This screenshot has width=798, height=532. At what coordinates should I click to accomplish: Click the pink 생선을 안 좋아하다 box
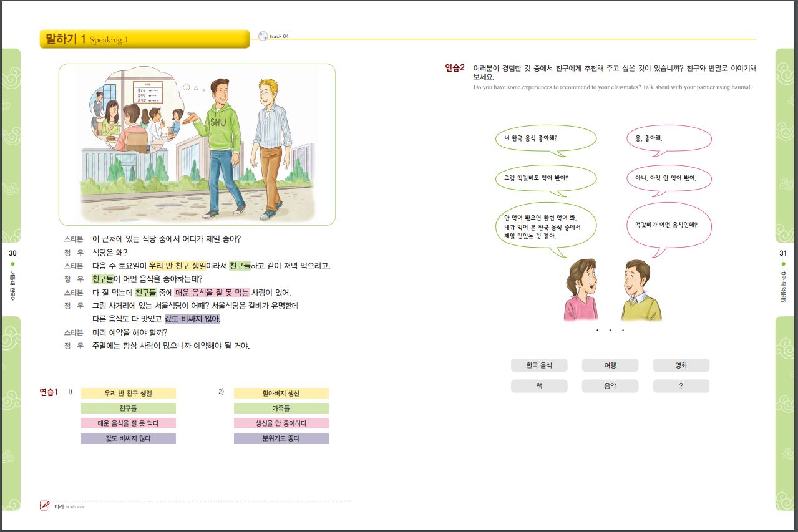(x=281, y=423)
